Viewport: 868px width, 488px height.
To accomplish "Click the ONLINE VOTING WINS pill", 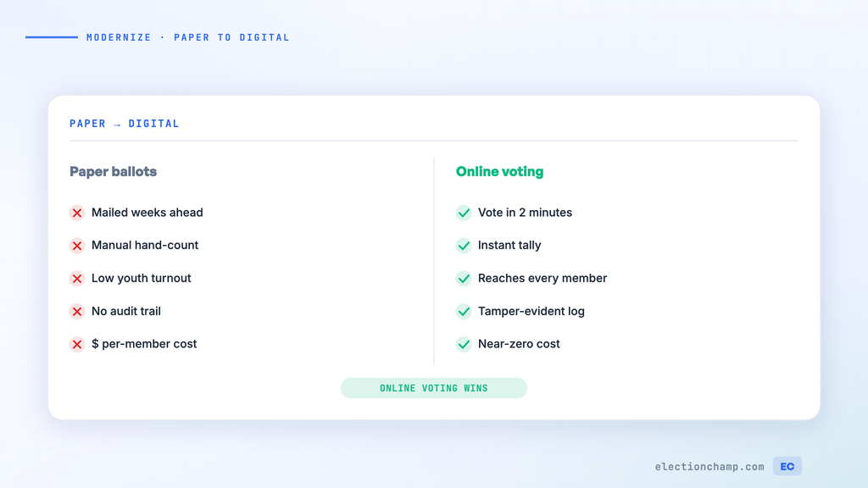I will pyautogui.click(x=434, y=388).
